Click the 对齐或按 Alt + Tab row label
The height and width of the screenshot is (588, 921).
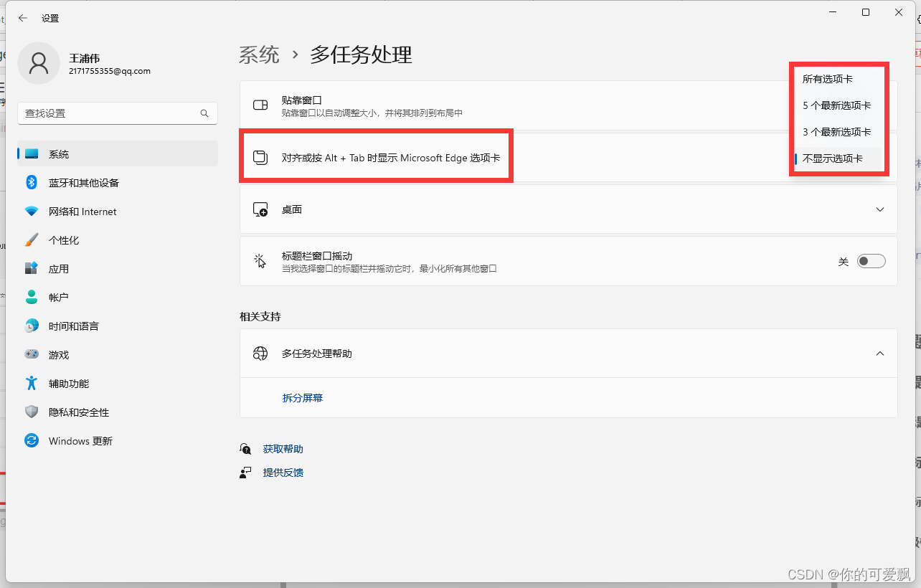pos(391,158)
